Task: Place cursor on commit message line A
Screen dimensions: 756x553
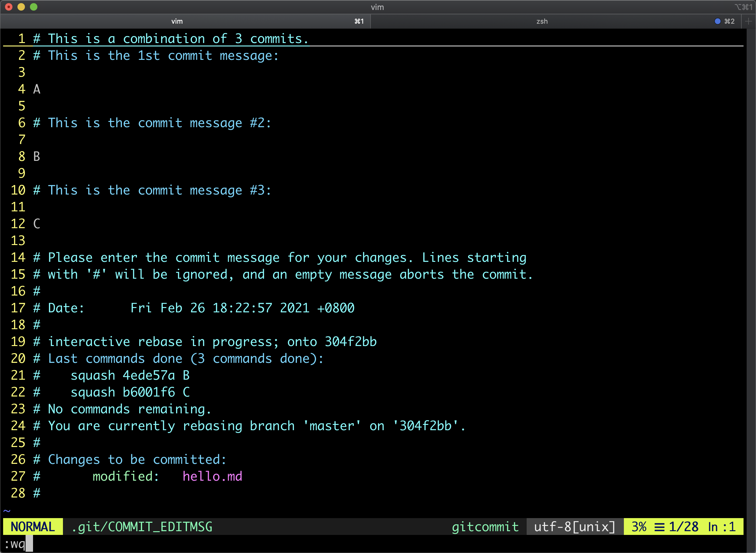Action: (x=37, y=89)
